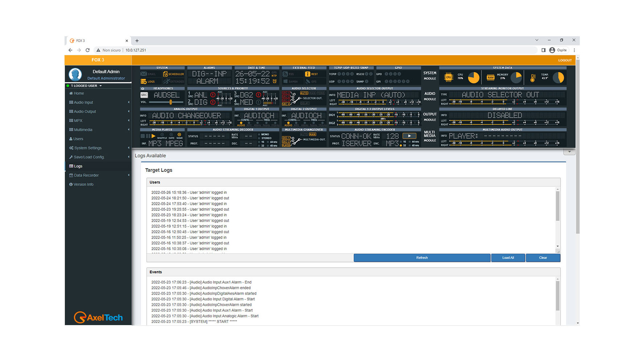Toggle MAN mode in Multimedia-Changeover
644x362 pixels.
click(312, 134)
